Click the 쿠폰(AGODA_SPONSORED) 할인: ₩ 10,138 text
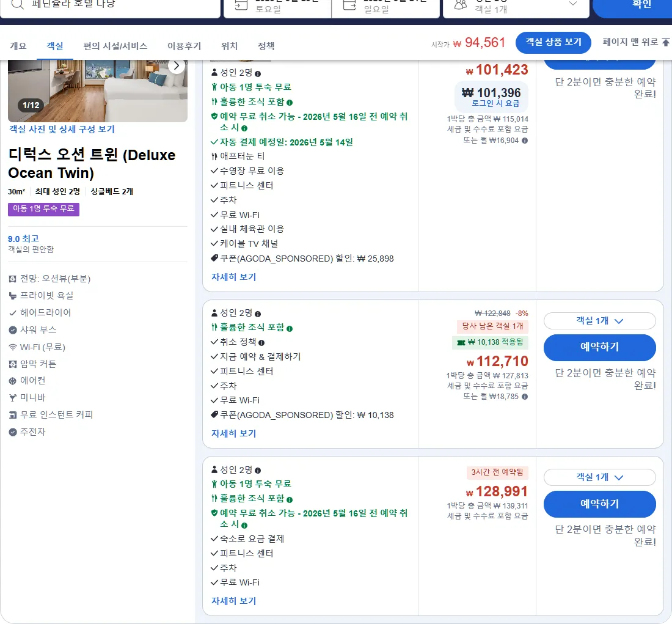Image resolution: width=672 pixels, height=624 pixels. (x=307, y=415)
